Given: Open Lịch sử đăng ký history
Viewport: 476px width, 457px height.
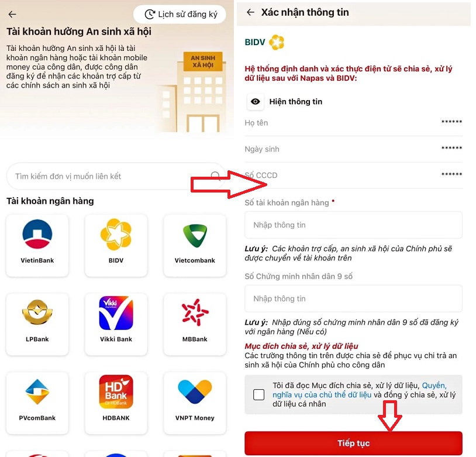Looking at the screenshot, I should [x=180, y=14].
